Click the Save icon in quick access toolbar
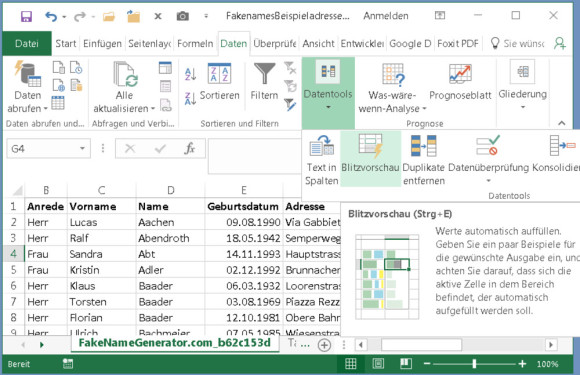Image resolution: width=580 pixels, height=375 pixels. pyautogui.click(x=26, y=16)
